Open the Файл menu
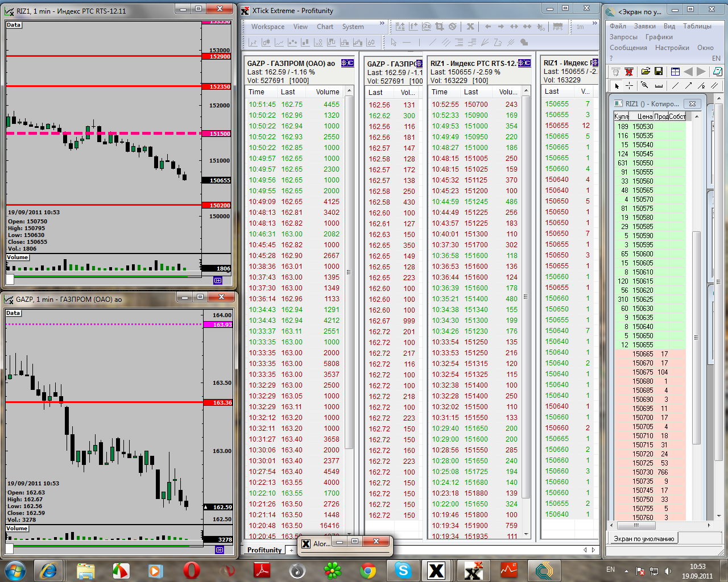 (x=618, y=26)
